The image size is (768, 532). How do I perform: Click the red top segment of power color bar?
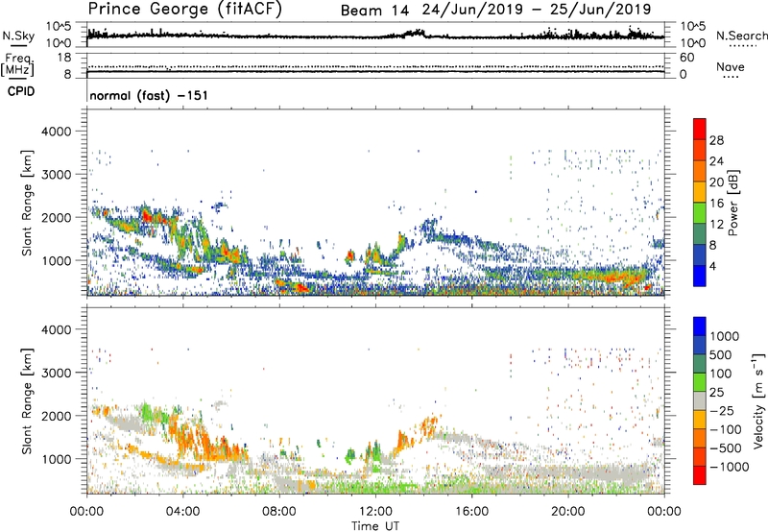click(x=700, y=129)
